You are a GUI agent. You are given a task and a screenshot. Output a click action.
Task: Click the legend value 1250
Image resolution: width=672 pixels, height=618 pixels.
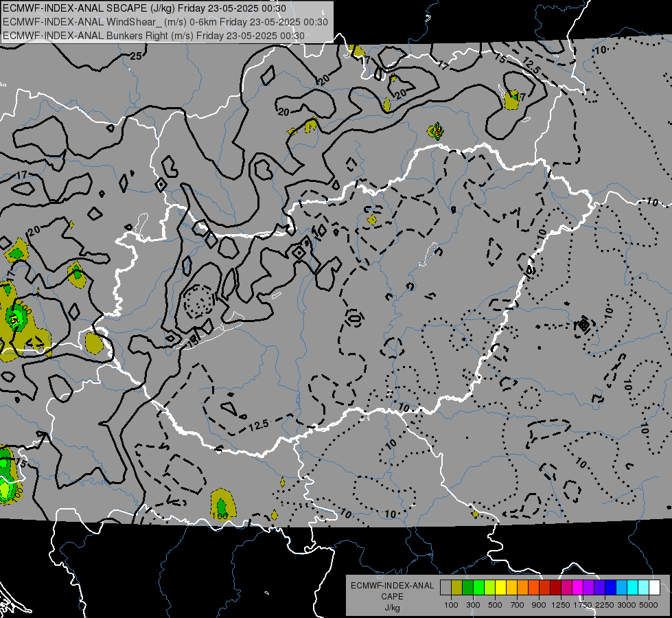561,605
